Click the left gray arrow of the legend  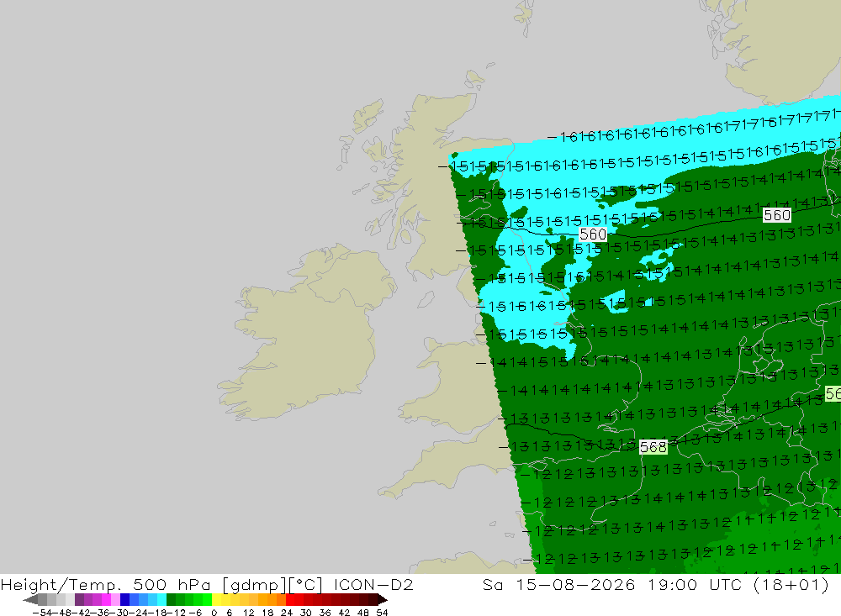[x=30, y=600]
